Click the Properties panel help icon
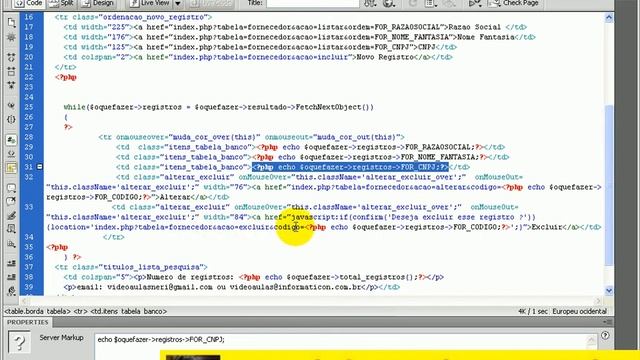The image size is (640, 360). [605, 335]
